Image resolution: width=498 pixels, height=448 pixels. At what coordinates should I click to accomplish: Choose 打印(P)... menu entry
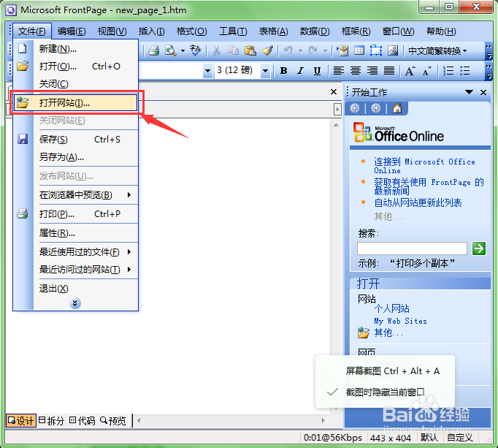pos(76,214)
